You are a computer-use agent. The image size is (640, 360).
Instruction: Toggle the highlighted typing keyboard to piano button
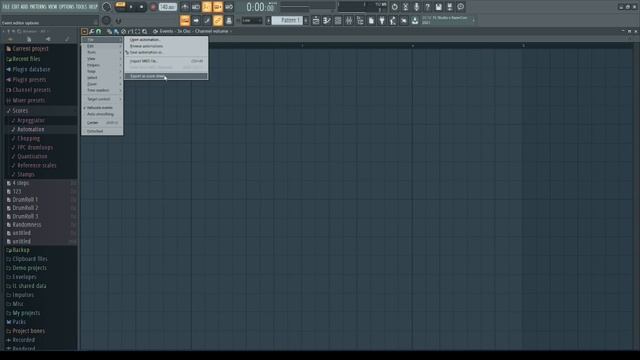click(185, 20)
